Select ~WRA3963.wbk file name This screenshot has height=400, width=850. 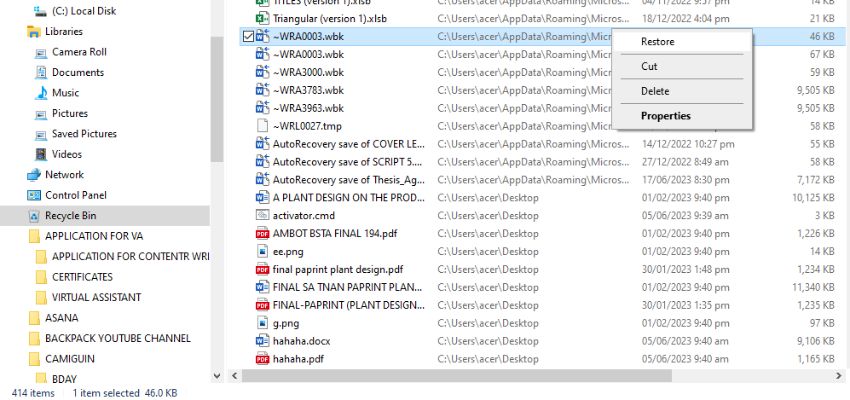308,108
